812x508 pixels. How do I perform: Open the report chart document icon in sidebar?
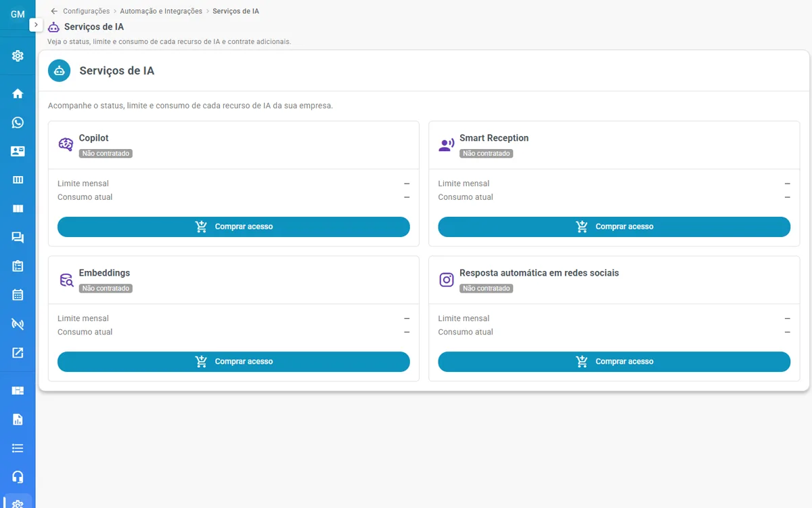(18, 419)
